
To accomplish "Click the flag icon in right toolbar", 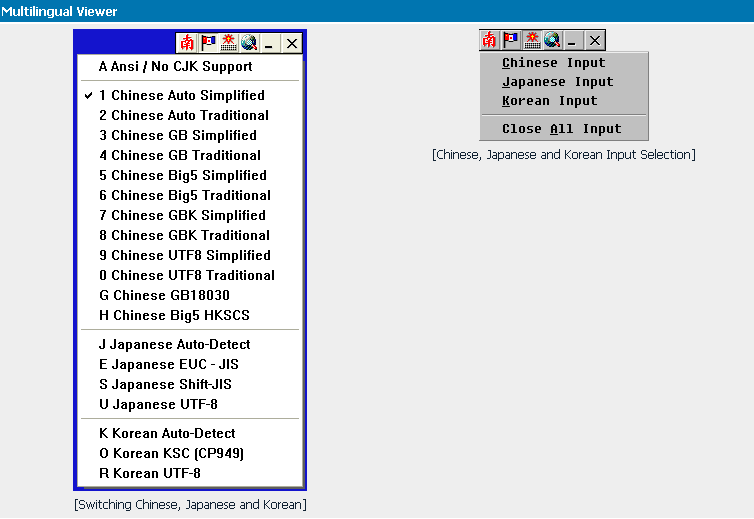I will tap(510, 40).
